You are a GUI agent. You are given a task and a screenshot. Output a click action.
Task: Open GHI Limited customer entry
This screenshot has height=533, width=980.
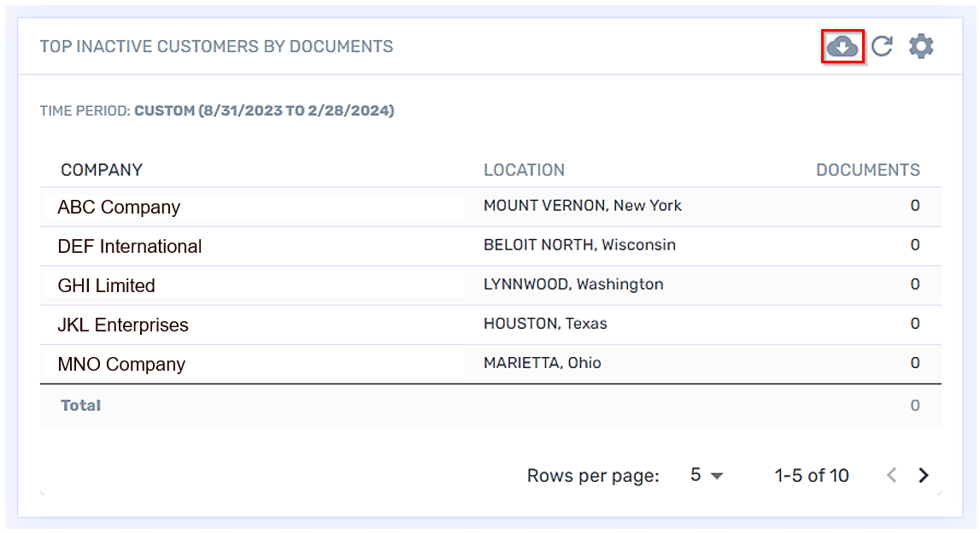tap(107, 286)
